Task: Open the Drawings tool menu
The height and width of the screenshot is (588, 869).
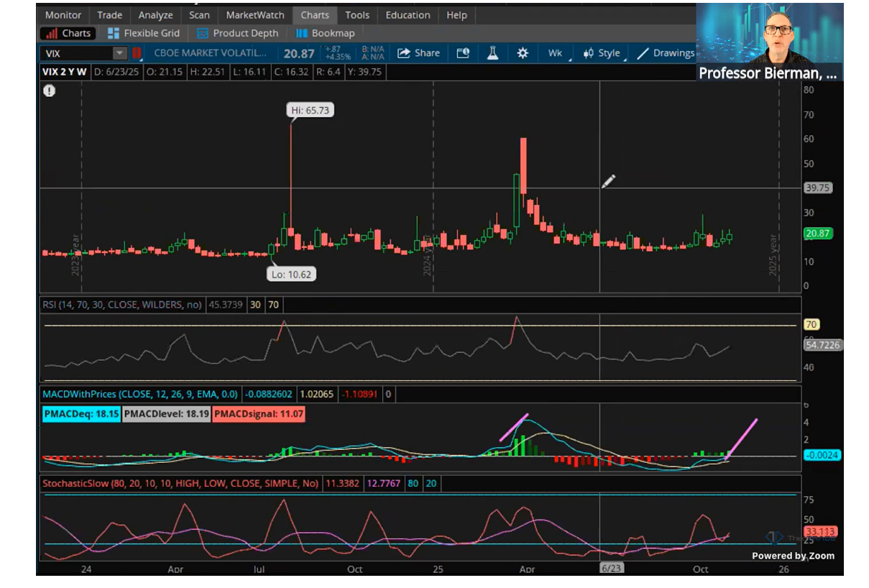Action: pyautogui.click(x=666, y=53)
